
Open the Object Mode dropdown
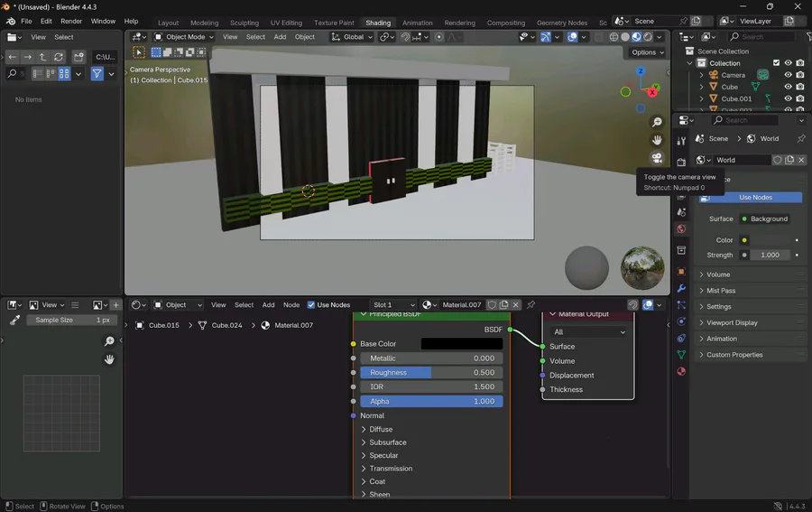184,37
